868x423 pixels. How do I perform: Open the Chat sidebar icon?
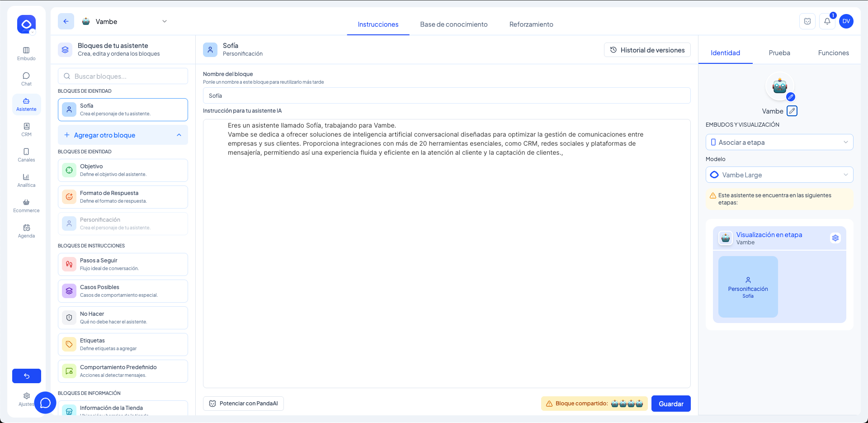pos(26,79)
